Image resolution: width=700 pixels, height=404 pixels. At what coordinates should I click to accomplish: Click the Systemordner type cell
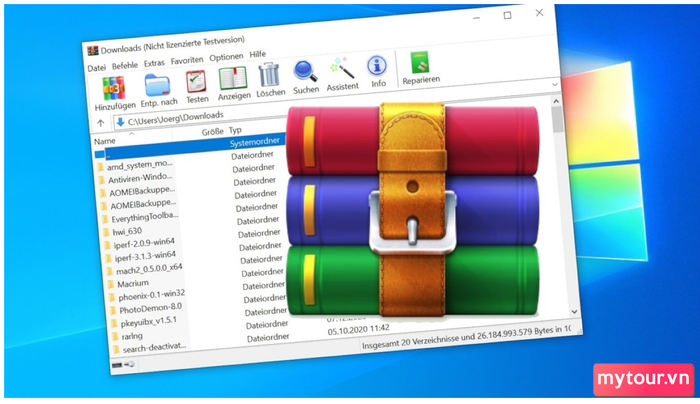pyautogui.click(x=255, y=142)
